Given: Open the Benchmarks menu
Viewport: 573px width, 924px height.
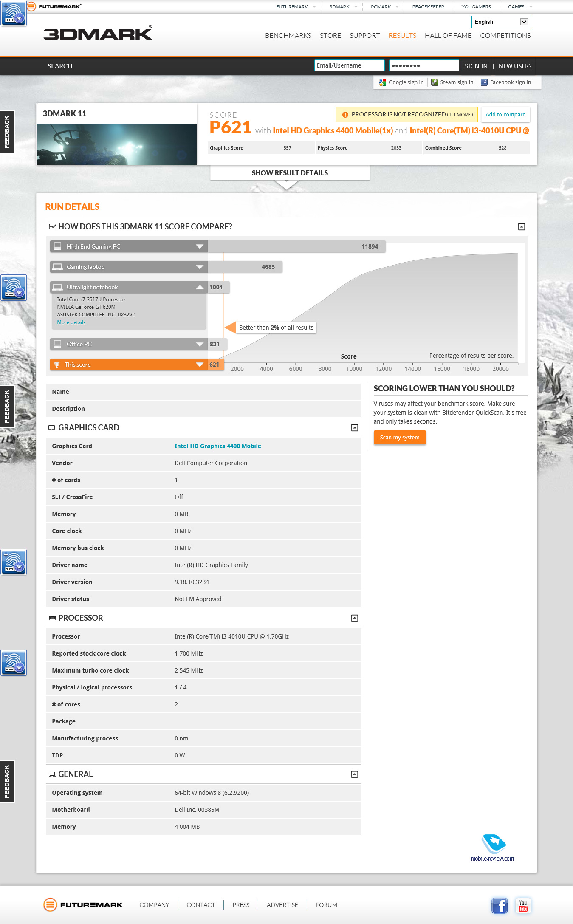Looking at the screenshot, I should tap(288, 36).
